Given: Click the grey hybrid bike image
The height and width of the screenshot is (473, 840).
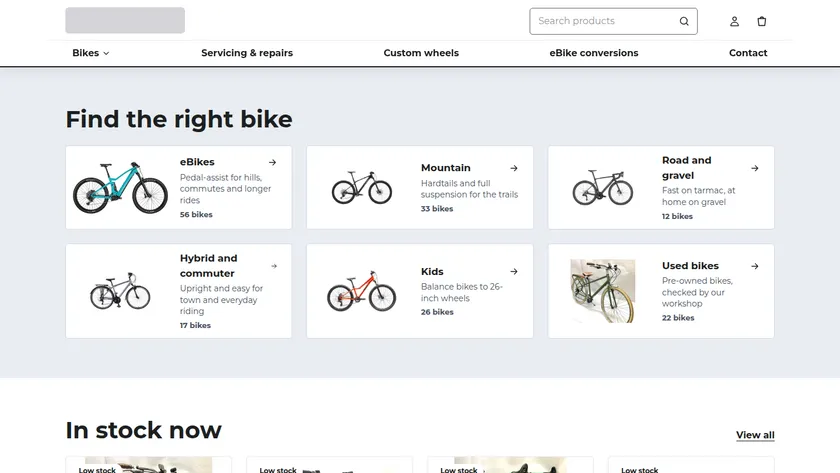Looking at the screenshot, I should click(120, 291).
